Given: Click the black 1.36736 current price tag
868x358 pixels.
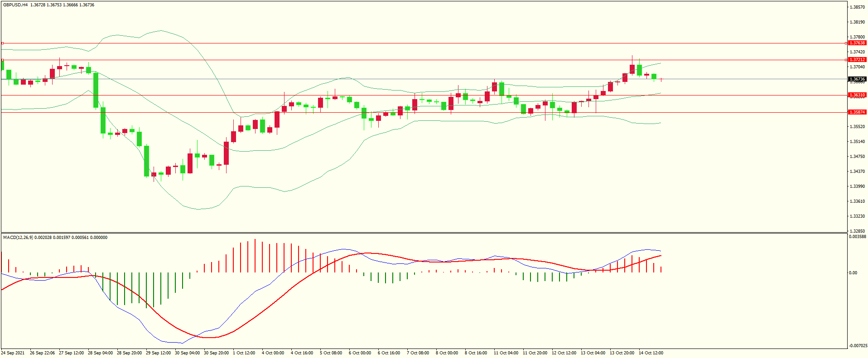Looking at the screenshot, I should click(857, 79).
